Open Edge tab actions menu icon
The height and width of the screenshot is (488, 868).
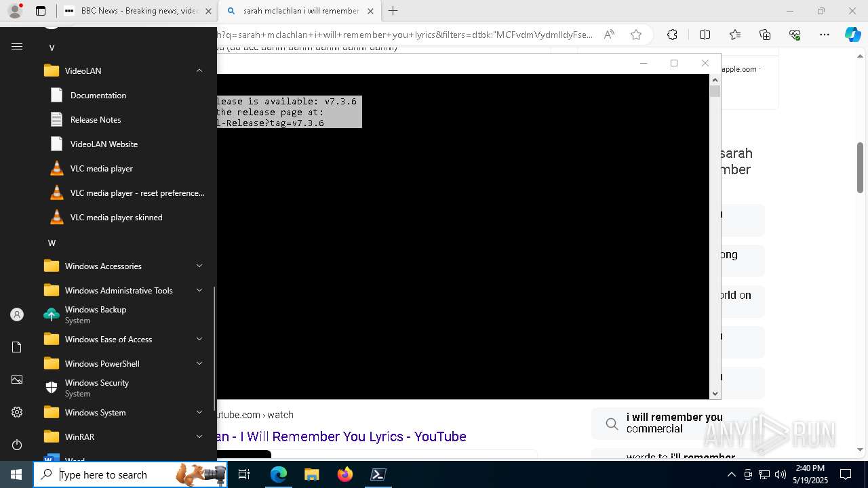point(41,11)
